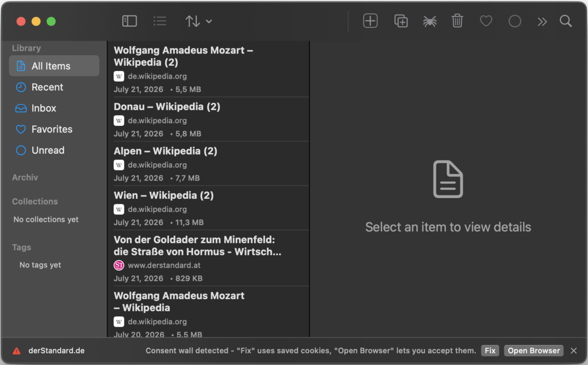588x365 pixels.
Task: Click the trash delete icon
Action: tap(457, 21)
